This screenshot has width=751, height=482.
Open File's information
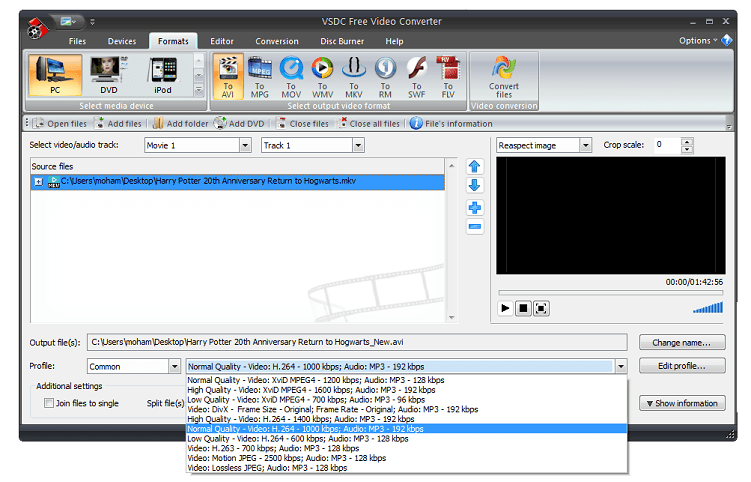[x=451, y=124]
